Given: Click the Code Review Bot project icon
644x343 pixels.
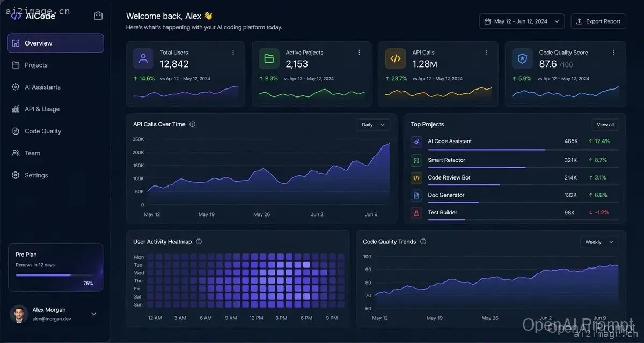Looking at the screenshot, I should click(x=416, y=178).
